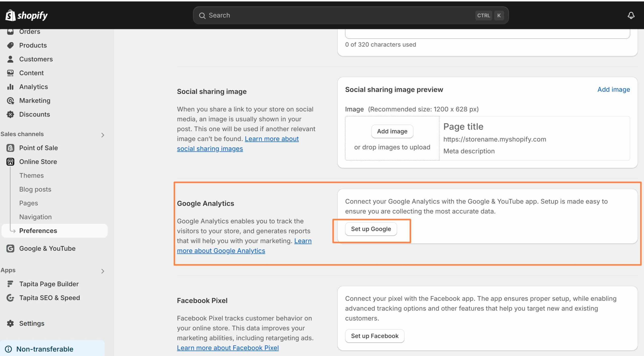Click the Orders menu icon
Screen dimensions: 644x356
pos(11,31)
